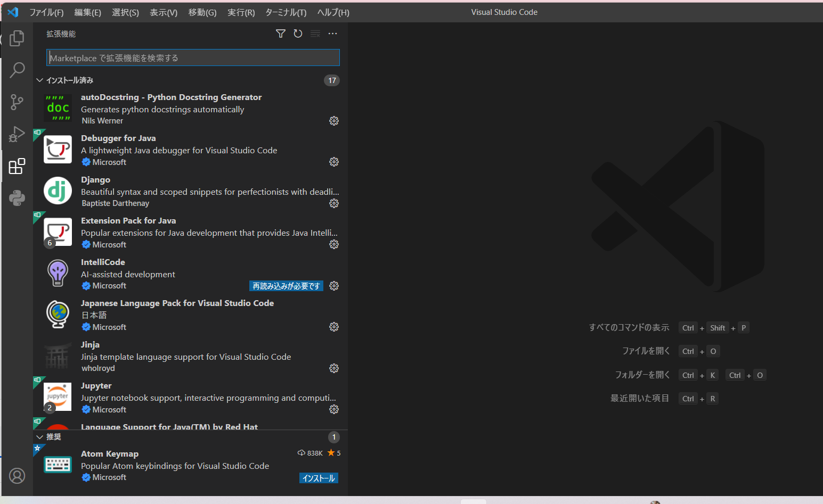
Task: Install the Atom Keymap extension
Action: (x=319, y=478)
